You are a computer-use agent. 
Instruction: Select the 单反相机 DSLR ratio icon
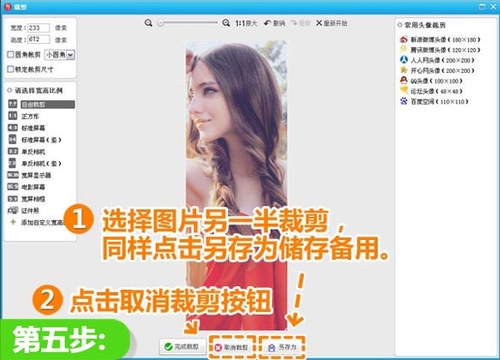click(13, 151)
